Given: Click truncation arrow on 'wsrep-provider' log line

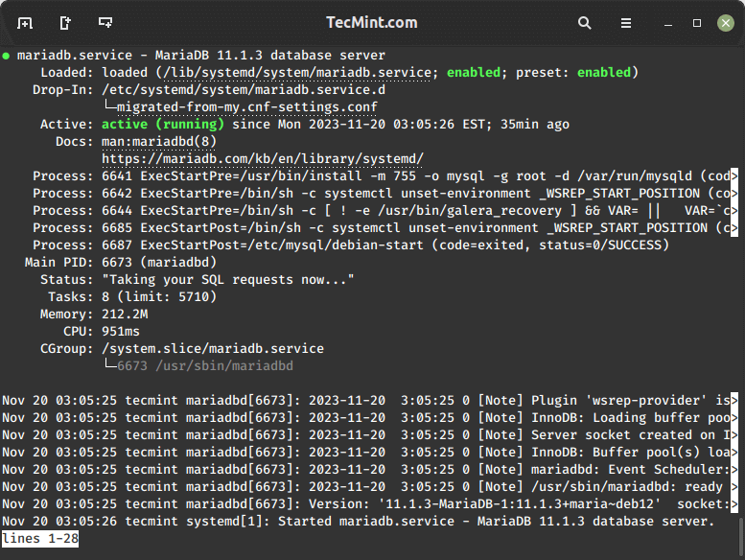Looking at the screenshot, I should 734,400.
